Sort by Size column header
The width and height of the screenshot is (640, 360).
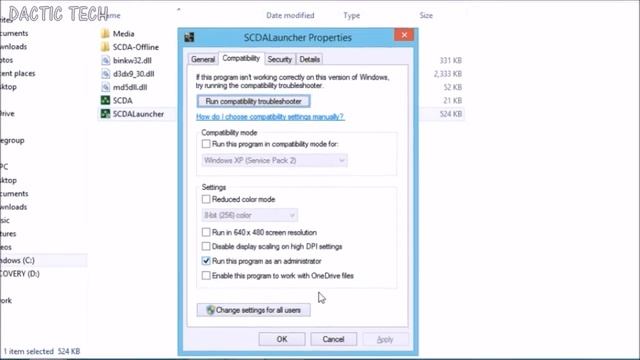point(426,16)
